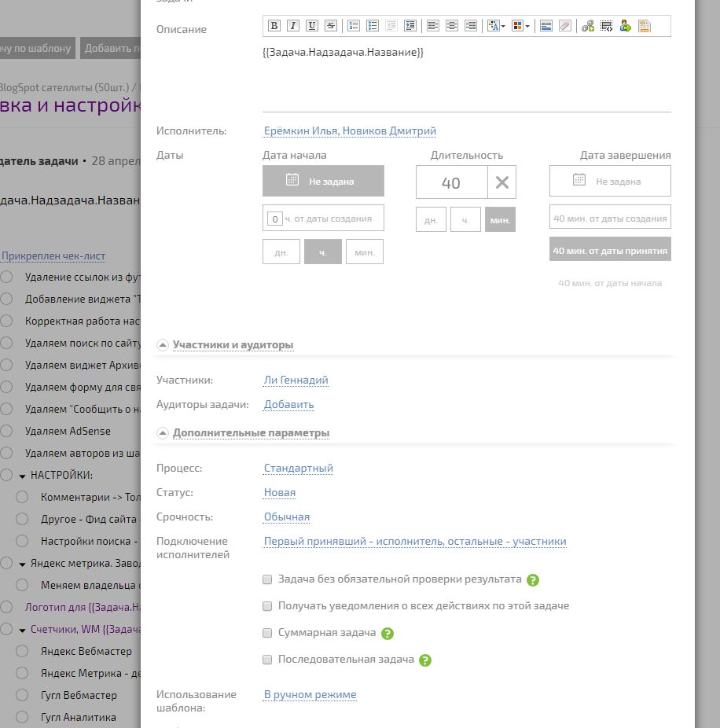Change template usage В ручном режиме
This screenshot has width=720, height=728.
[310, 694]
